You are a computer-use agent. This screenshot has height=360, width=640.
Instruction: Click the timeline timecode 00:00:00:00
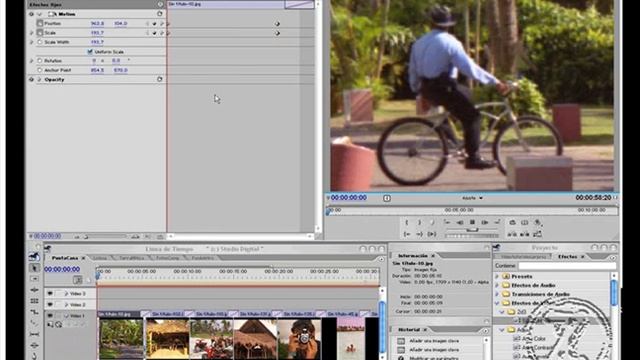62,269
